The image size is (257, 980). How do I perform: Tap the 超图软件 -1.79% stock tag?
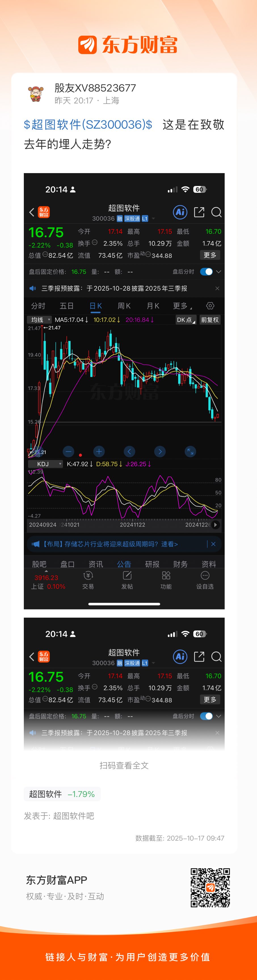point(62,794)
